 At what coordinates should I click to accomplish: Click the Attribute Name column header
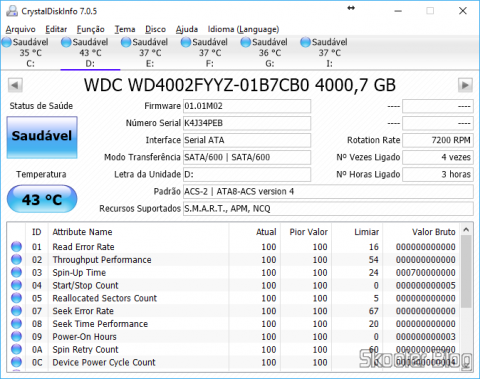tap(138, 232)
